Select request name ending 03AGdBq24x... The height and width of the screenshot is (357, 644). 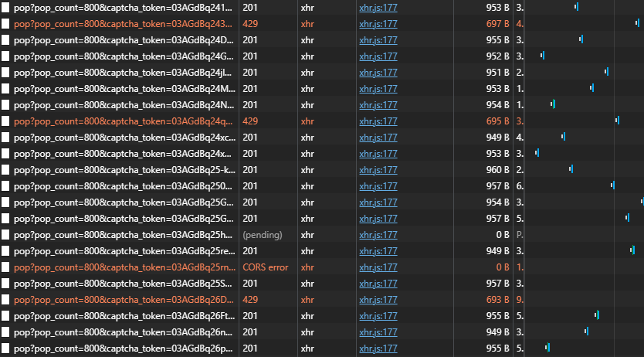123,154
